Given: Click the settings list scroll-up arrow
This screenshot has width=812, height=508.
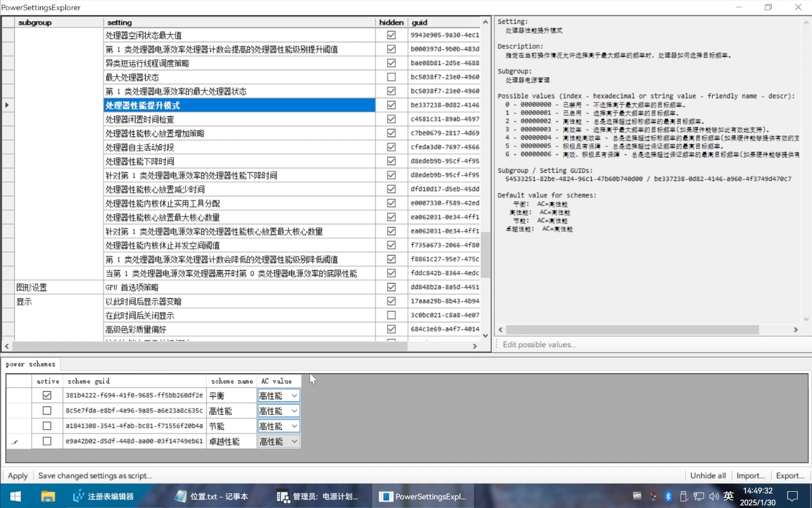Looking at the screenshot, I should click(485, 22).
